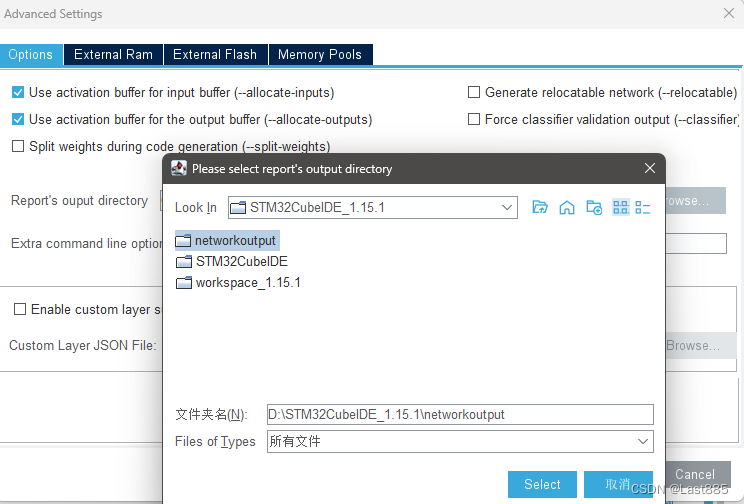This screenshot has width=744, height=504.
Task: Click the workspace_1.15.1 folder icon
Action: point(184,283)
